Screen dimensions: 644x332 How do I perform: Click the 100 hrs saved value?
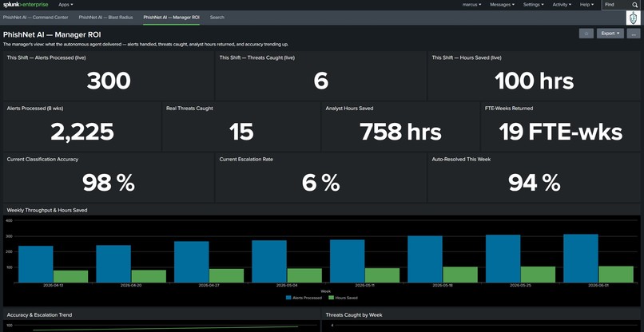(535, 81)
